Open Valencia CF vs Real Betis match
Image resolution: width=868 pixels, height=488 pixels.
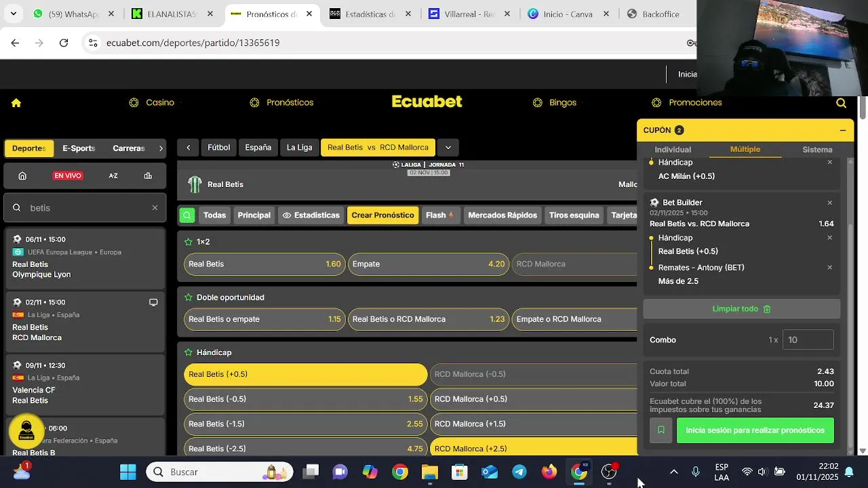pyautogui.click(x=85, y=384)
